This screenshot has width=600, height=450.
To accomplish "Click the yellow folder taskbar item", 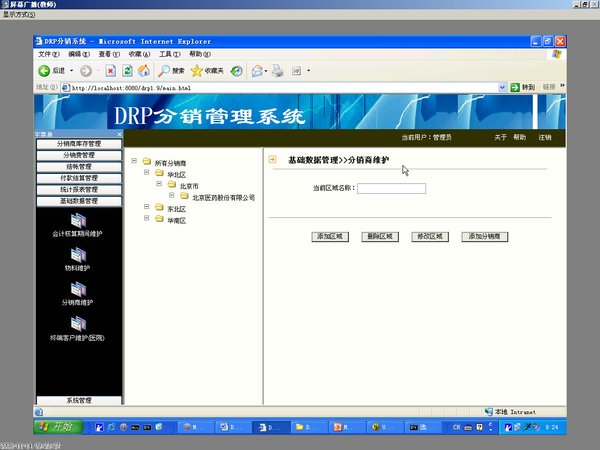I will [x=308, y=427].
